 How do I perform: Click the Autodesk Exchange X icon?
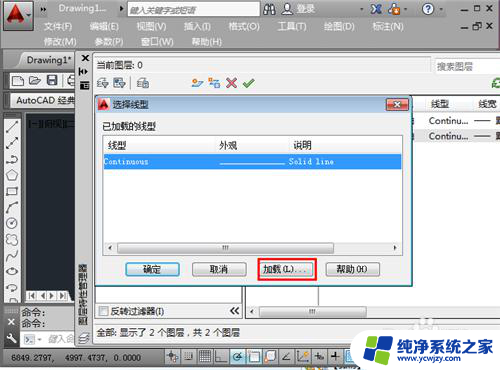376,9
